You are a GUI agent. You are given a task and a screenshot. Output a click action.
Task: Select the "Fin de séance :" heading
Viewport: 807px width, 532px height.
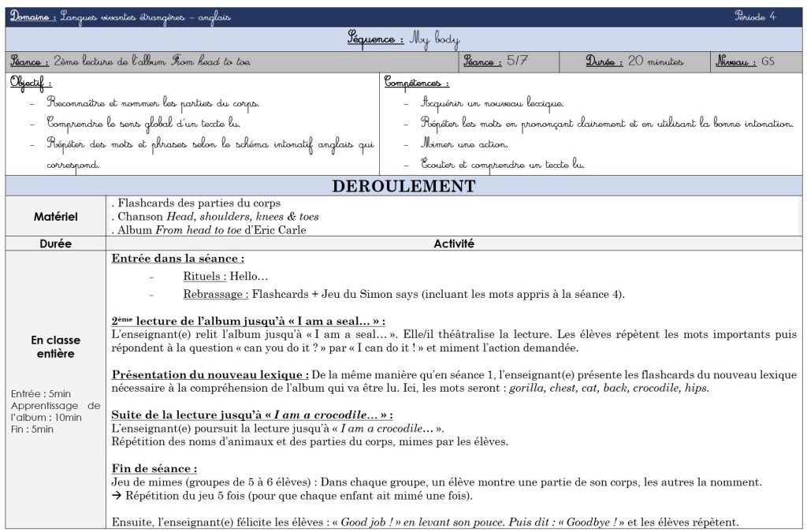[155, 468]
